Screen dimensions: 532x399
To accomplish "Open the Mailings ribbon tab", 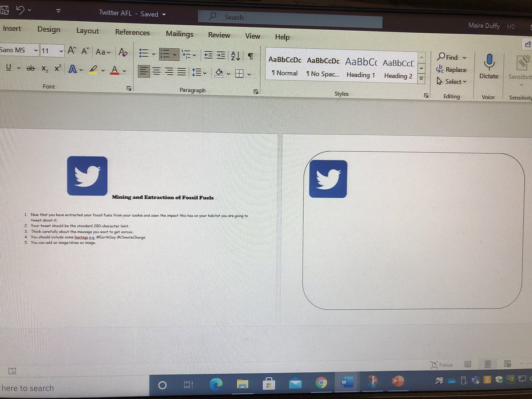I will pos(180,34).
